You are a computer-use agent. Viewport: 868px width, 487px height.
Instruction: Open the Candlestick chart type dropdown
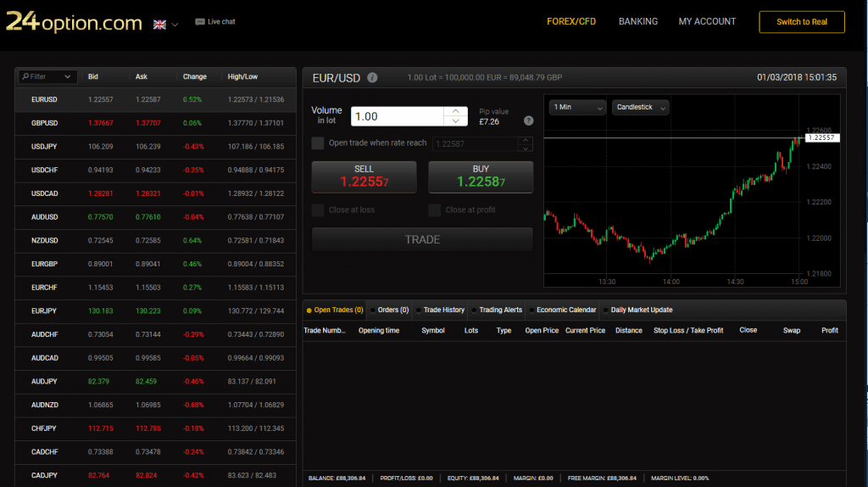(641, 108)
